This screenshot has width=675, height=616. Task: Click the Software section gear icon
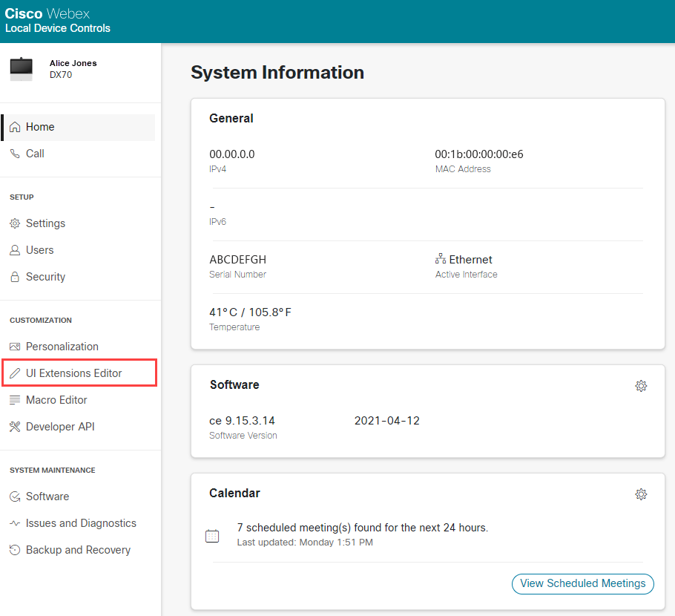641,386
